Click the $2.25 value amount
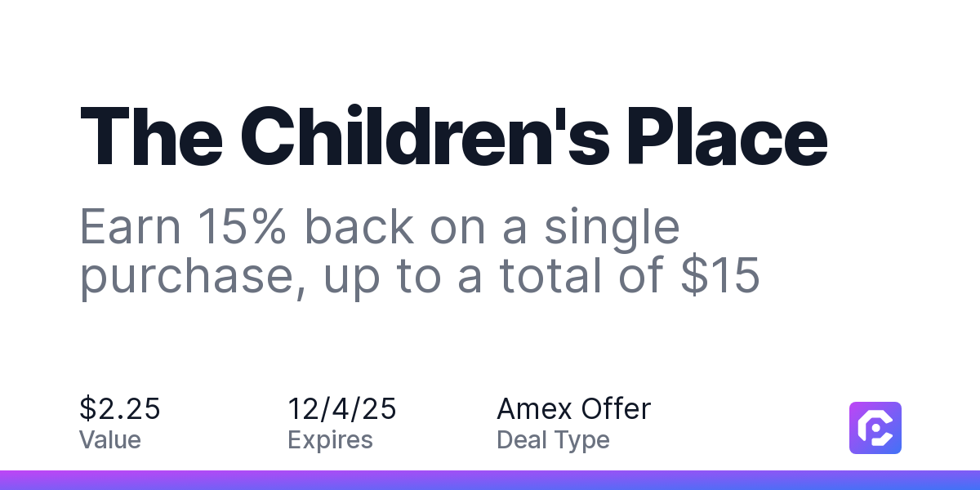The image size is (980, 490). point(119,408)
